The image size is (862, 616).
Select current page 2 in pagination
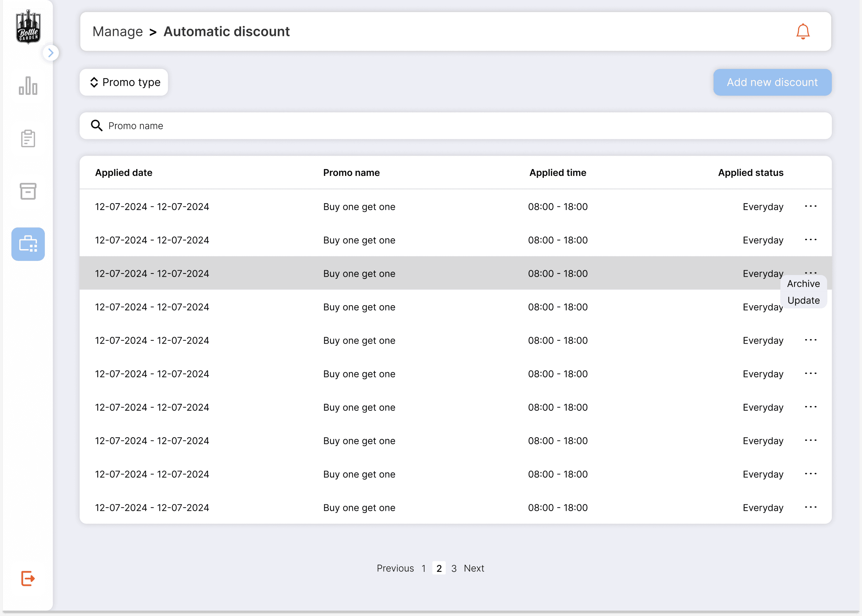(x=439, y=568)
